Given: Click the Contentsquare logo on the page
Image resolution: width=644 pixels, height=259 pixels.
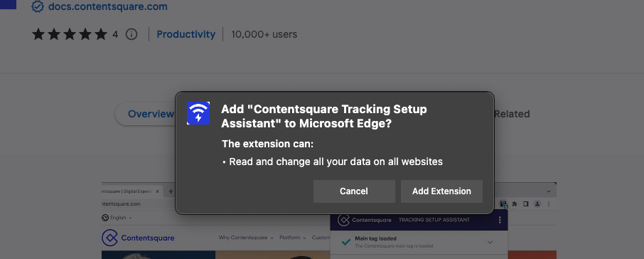Looking at the screenshot, I should 138,238.
